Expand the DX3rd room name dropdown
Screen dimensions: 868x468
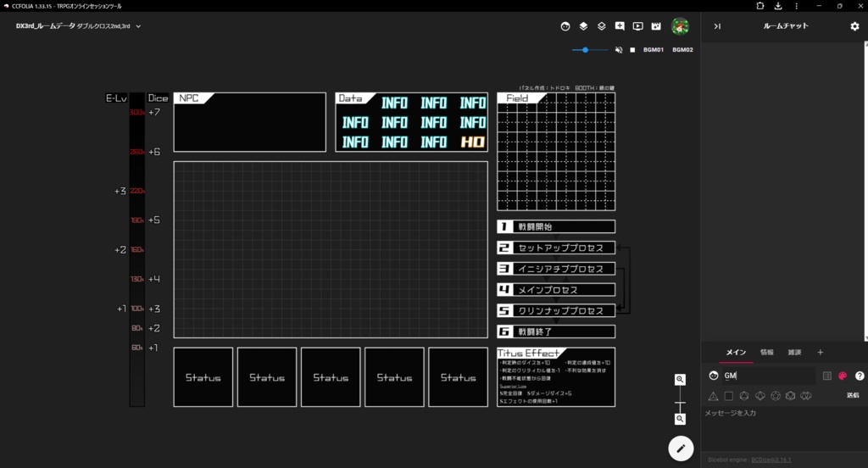tap(138, 26)
